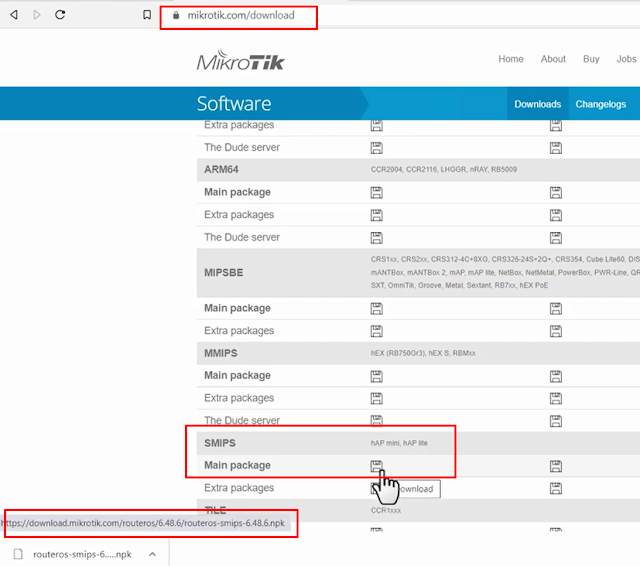Viewport: 640px width, 566px height.
Task: Click 'Extra packages' label under SMIPS
Action: click(x=239, y=488)
